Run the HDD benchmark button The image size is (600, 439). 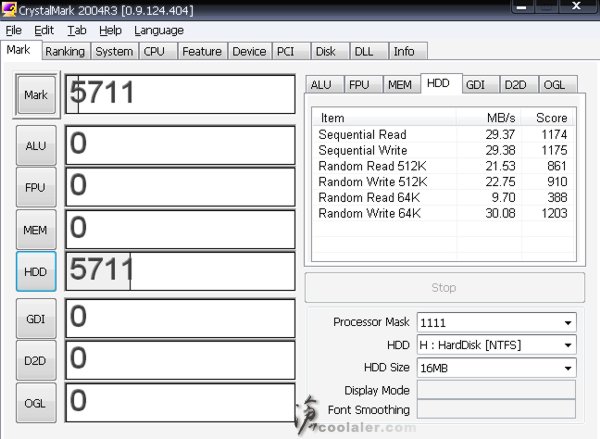tap(36, 272)
